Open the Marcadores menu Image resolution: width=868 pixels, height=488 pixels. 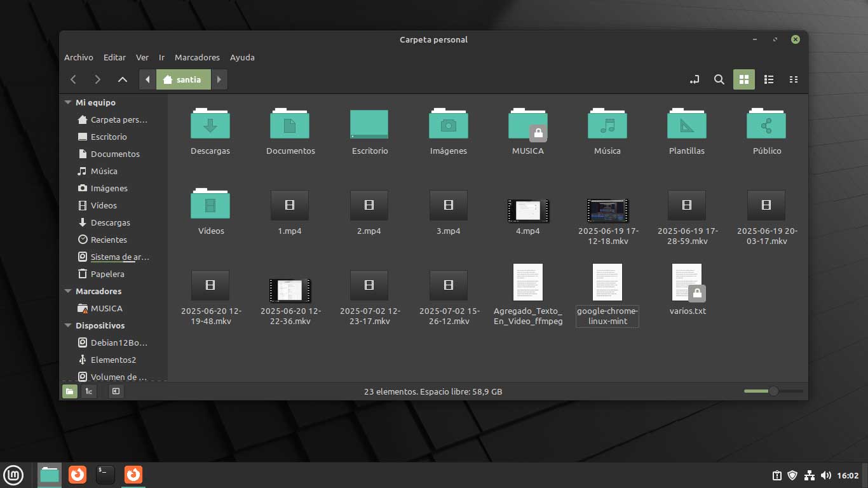[197, 57]
